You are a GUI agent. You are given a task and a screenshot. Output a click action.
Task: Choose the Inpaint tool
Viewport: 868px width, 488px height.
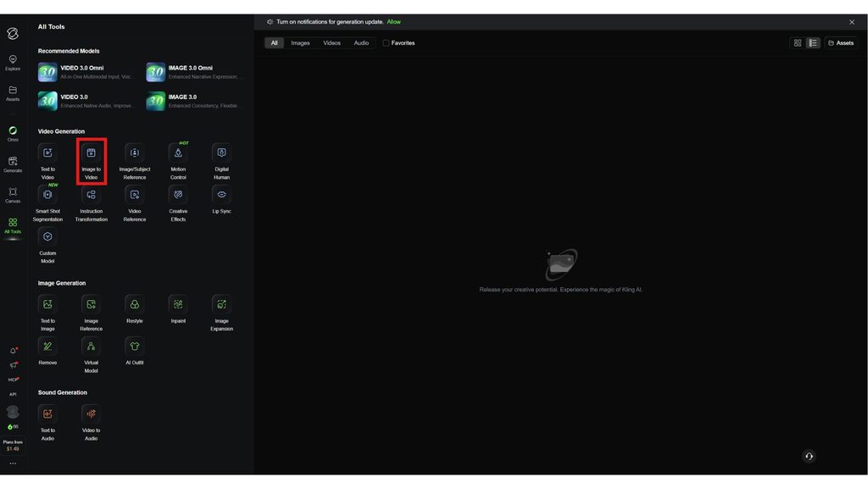coord(178,309)
